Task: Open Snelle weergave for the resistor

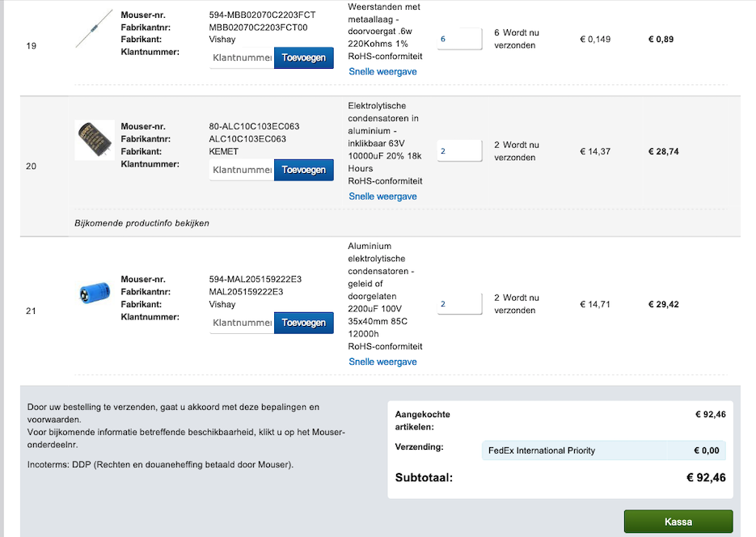Action: tap(382, 72)
